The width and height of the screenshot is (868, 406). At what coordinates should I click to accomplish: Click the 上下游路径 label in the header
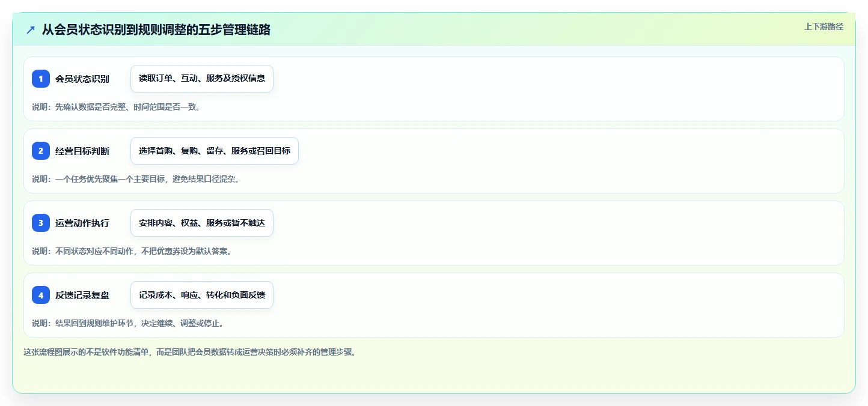tap(824, 26)
